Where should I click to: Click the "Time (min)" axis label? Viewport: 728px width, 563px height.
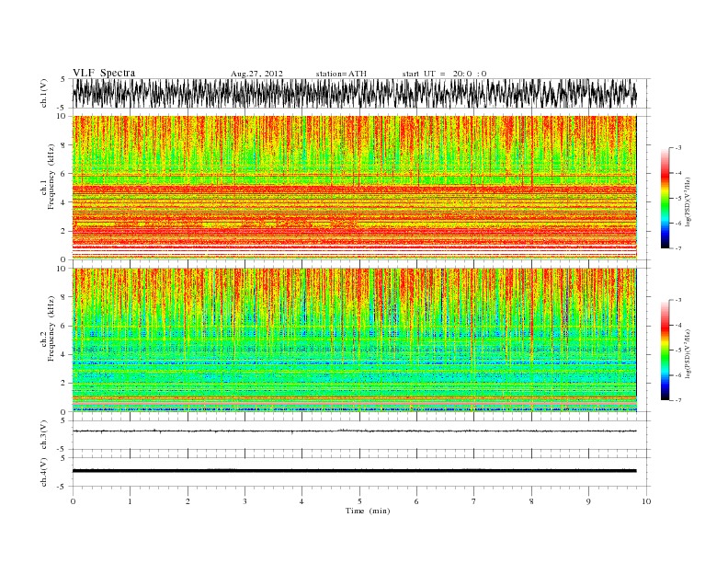(x=368, y=511)
